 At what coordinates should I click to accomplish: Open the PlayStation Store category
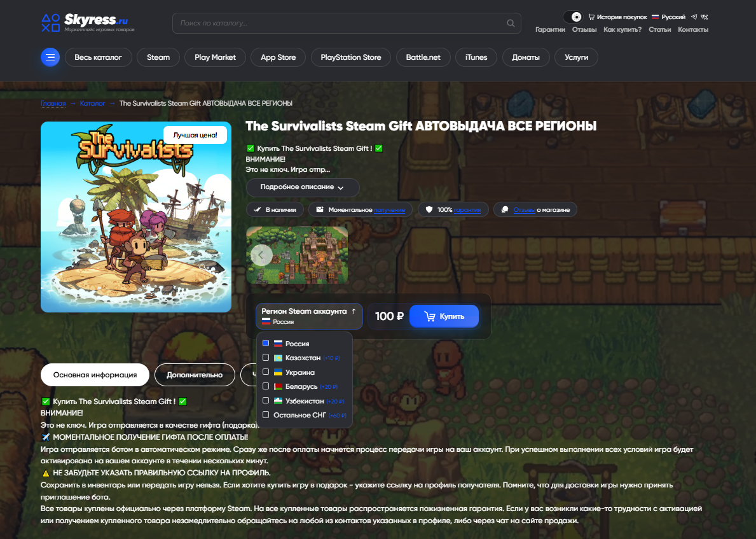point(351,57)
